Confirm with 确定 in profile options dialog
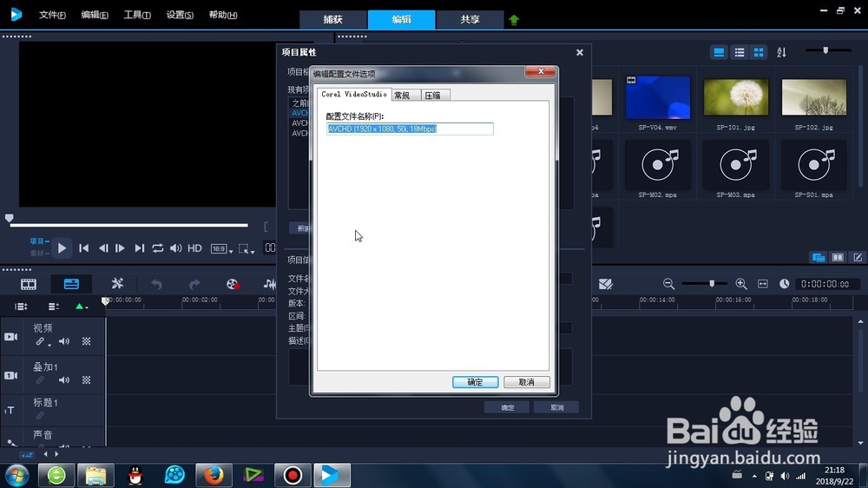The image size is (868, 488). point(475,382)
